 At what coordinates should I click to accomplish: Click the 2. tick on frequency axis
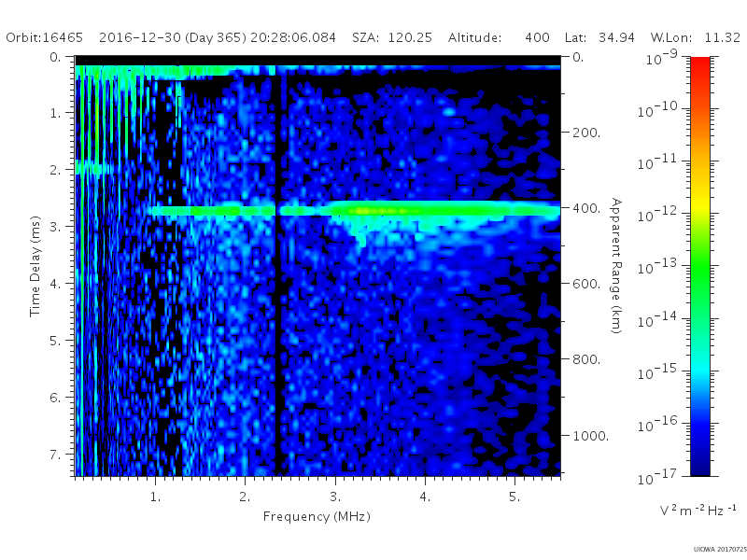(245, 497)
